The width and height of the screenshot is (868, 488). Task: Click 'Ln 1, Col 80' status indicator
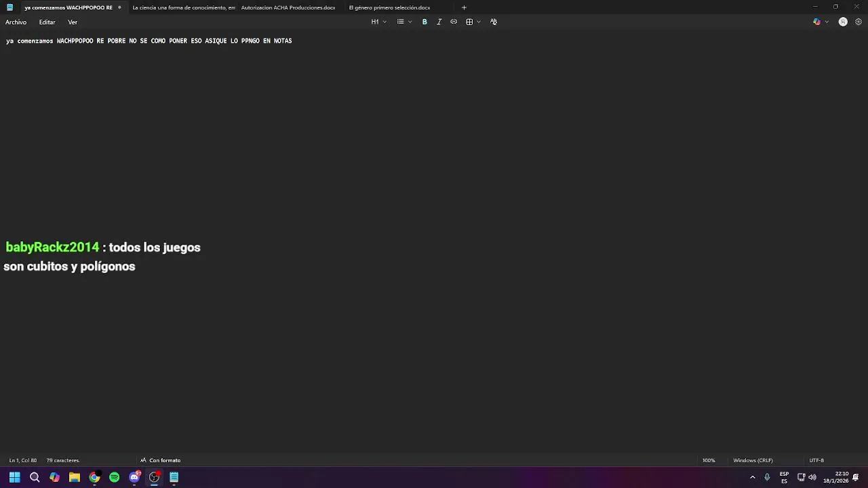(x=22, y=460)
